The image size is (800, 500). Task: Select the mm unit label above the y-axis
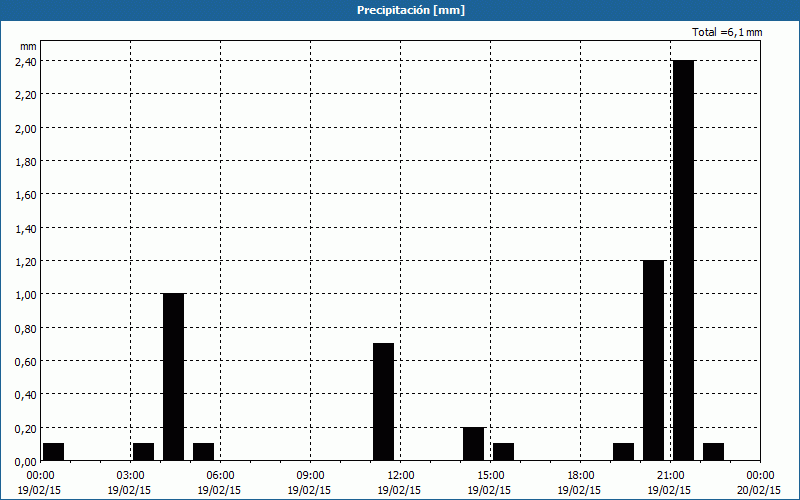click(x=28, y=46)
